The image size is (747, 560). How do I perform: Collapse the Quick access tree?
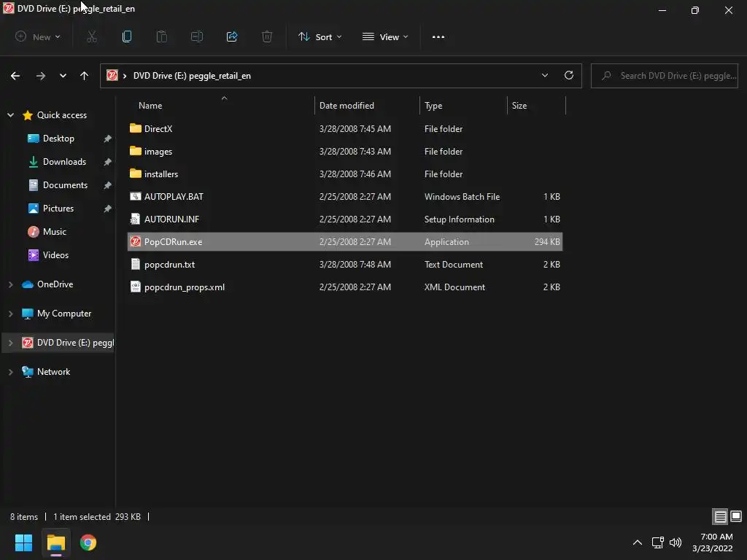coord(10,114)
